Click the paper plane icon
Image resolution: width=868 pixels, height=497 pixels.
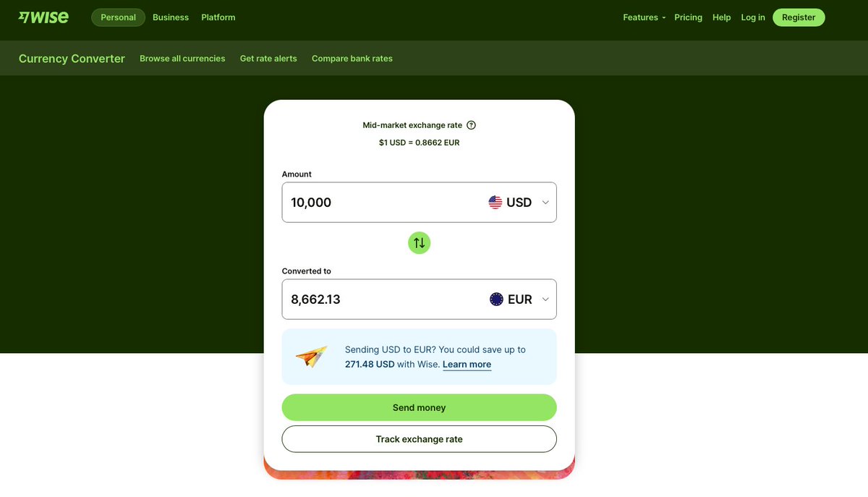pyautogui.click(x=312, y=356)
